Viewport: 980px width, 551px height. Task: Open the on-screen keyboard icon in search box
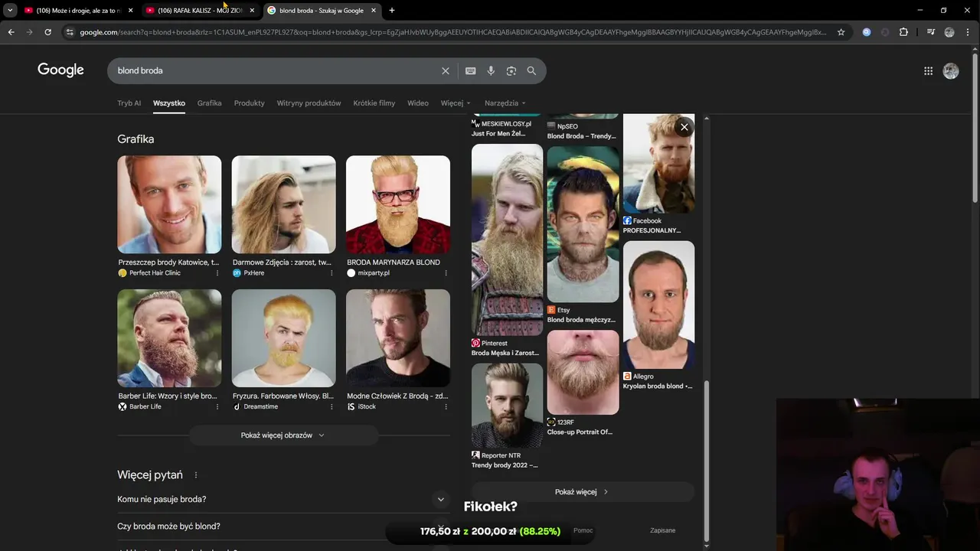tap(471, 70)
